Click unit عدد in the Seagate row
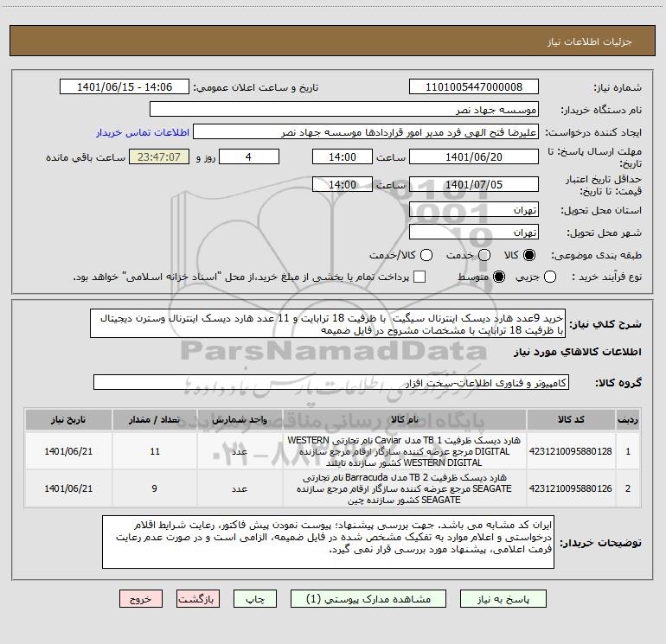This screenshot has height=644, width=666. point(240,488)
